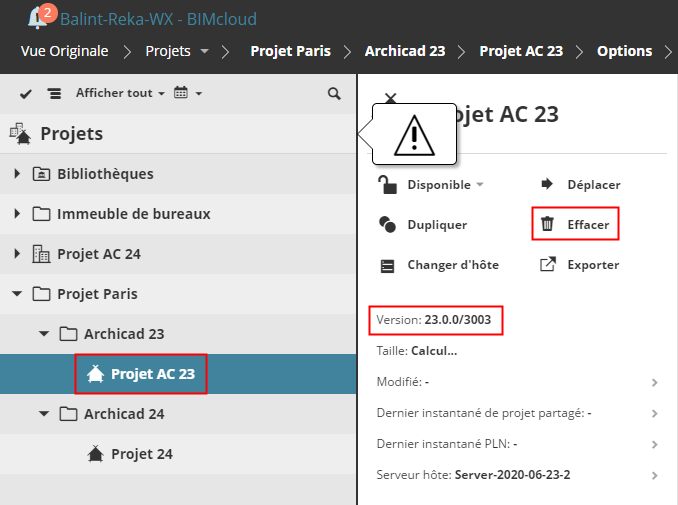Screen dimensions: 678x505
Task: Click Vue Originale breadcrumb link
Action: [x=64, y=51]
